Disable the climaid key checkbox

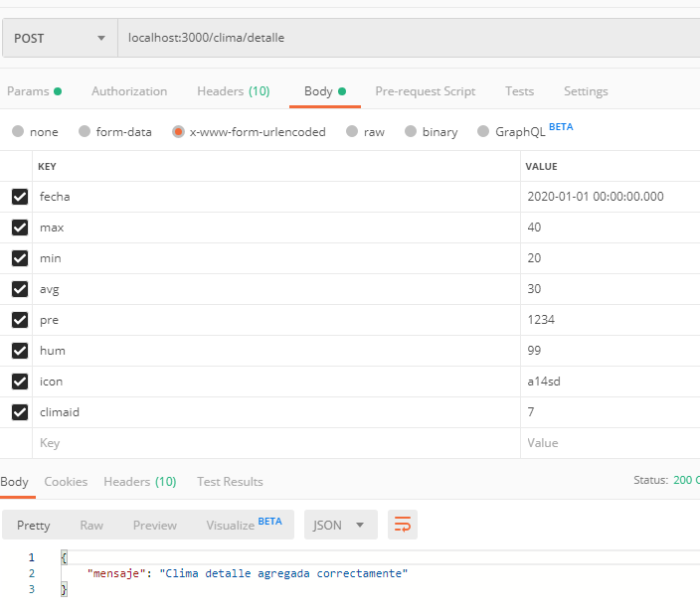pos(20,412)
